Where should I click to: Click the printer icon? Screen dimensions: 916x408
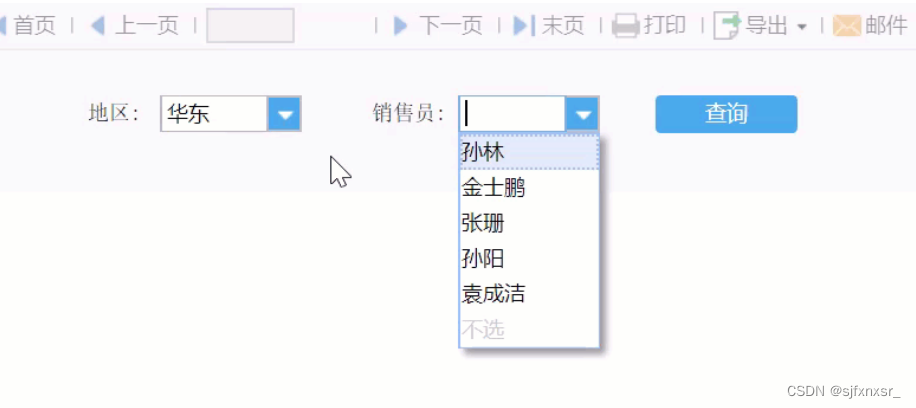[626, 26]
